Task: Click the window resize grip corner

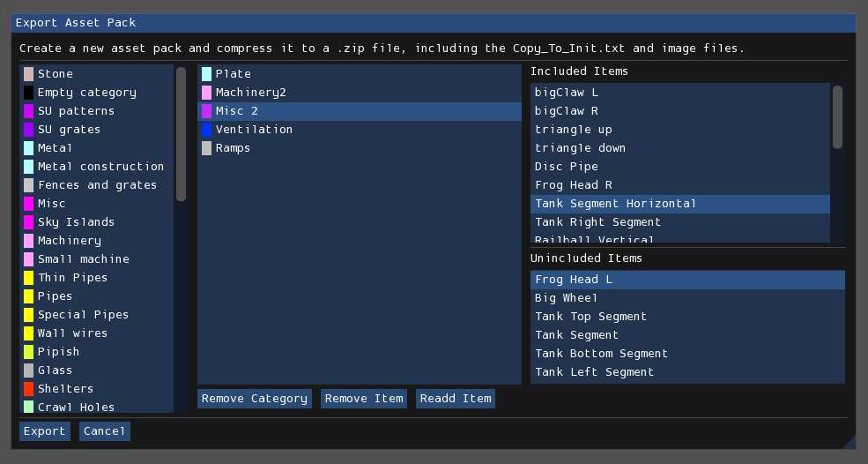Action: [849, 442]
